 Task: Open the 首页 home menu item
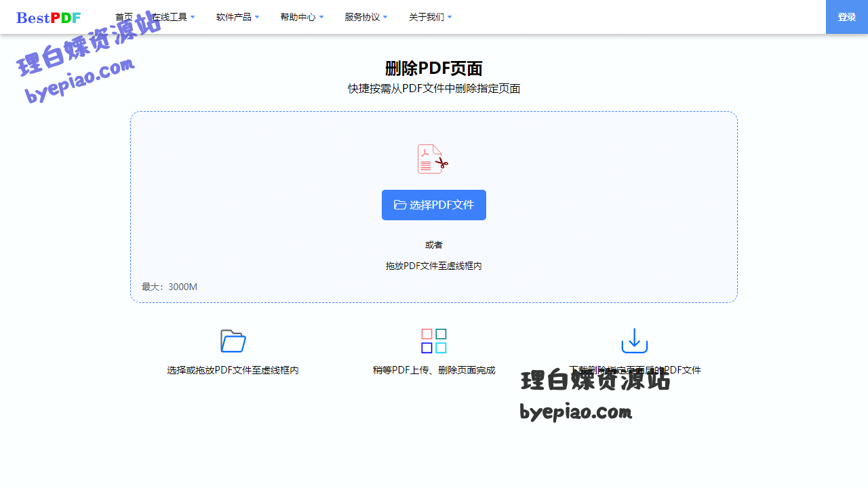point(124,17)
